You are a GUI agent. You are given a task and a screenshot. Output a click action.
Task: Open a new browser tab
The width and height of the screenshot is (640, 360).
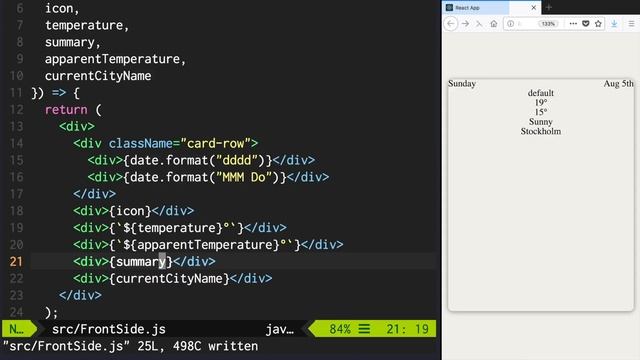pos(549,7)
